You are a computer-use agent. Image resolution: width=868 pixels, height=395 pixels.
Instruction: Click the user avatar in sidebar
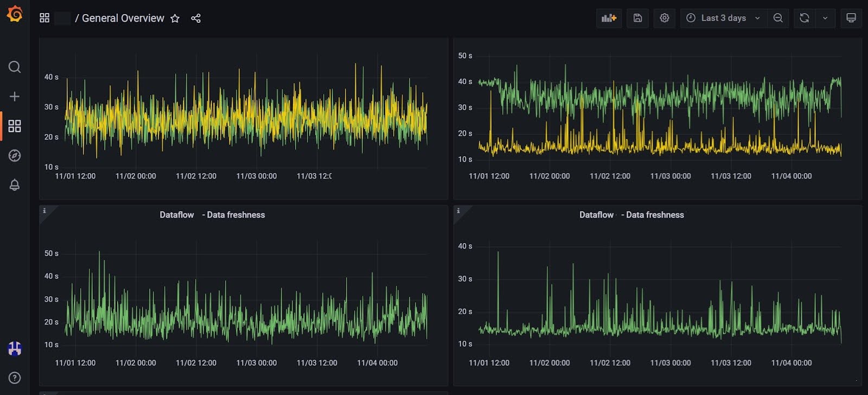[x=15, y=348]
